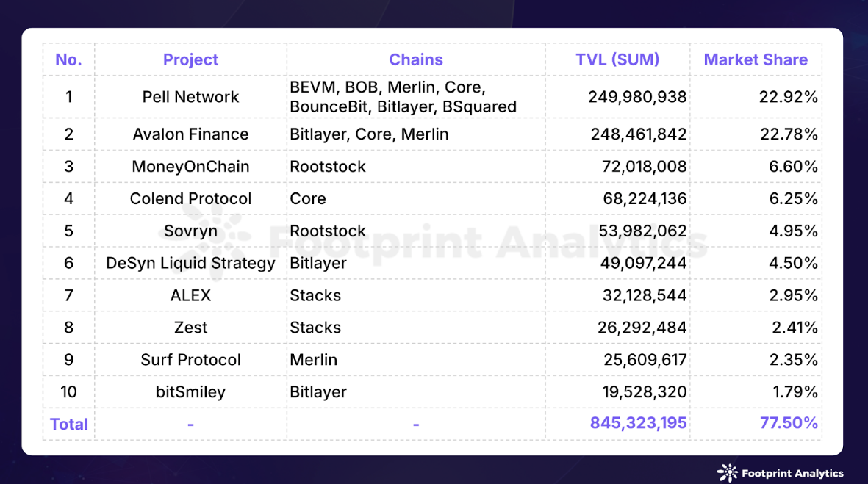The width and height of the screenshot is (868, 484).
Task: Select the Project column header
Action: click(x=190, y=59)
